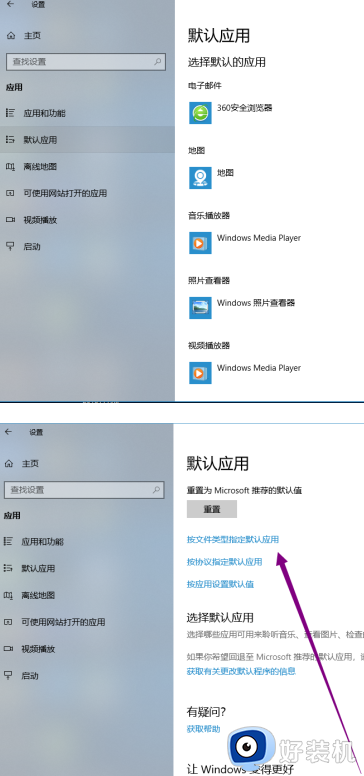Click the back arrow in upper Settings window

pyautogui.click(x=10, y=4)
